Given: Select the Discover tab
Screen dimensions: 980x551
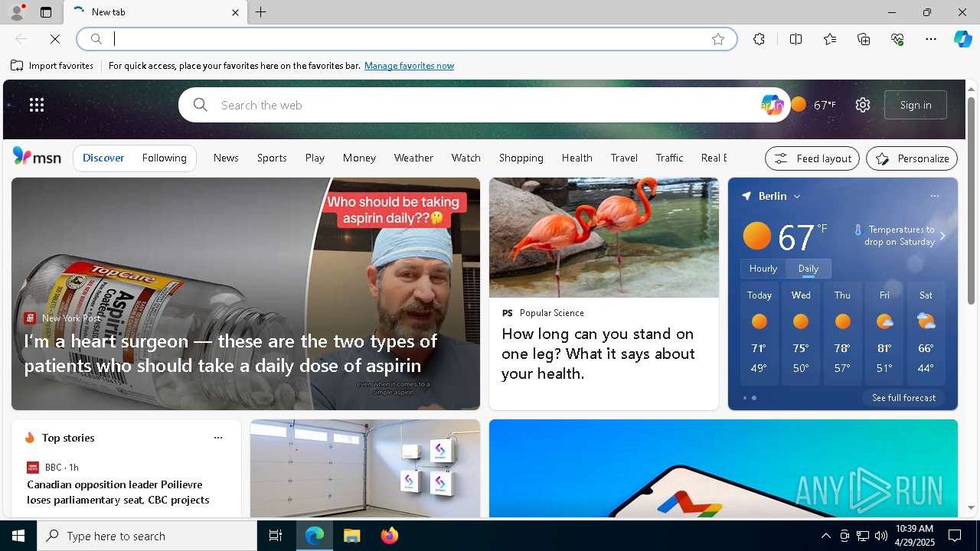Looking at the screenshot, I should [103, 158].
